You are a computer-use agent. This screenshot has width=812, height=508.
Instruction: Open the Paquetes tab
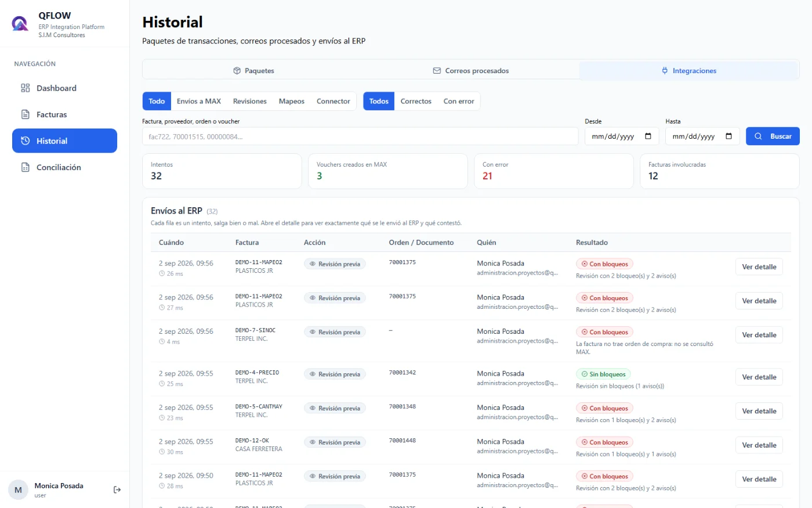[253, 71]
